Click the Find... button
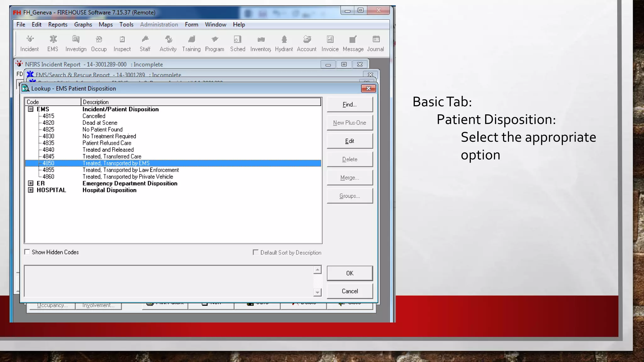 tap(350, 105)
